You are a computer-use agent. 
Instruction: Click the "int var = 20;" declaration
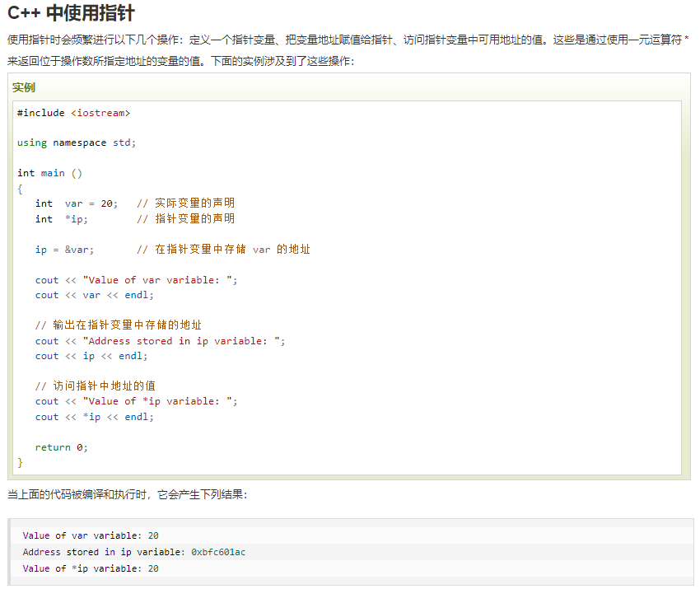[x=77, y=203]
